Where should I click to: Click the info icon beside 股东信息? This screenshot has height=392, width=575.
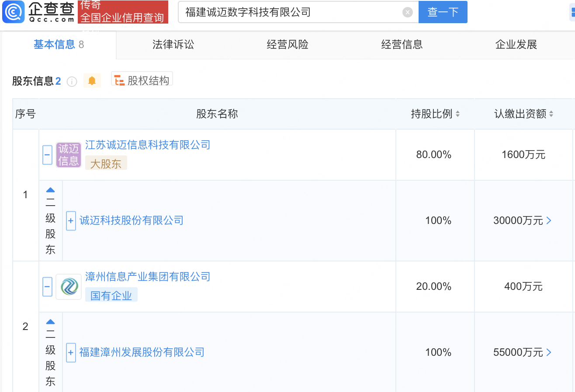(72, 81)
